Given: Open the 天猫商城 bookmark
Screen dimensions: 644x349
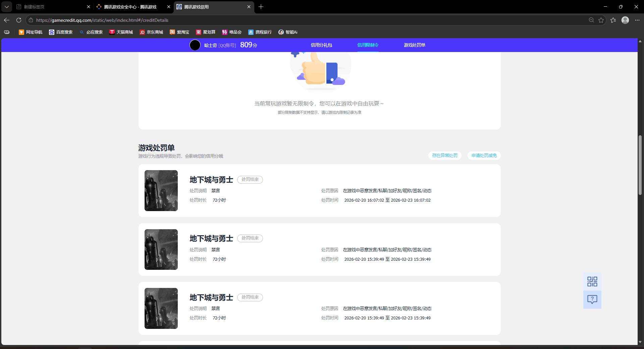Looking at the screenshot, I should pyautogui.click(x=121, y=32).
